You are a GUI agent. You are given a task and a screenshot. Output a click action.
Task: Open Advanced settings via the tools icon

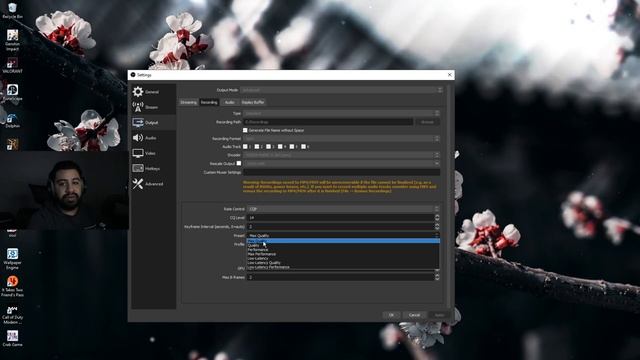point(138,184)
